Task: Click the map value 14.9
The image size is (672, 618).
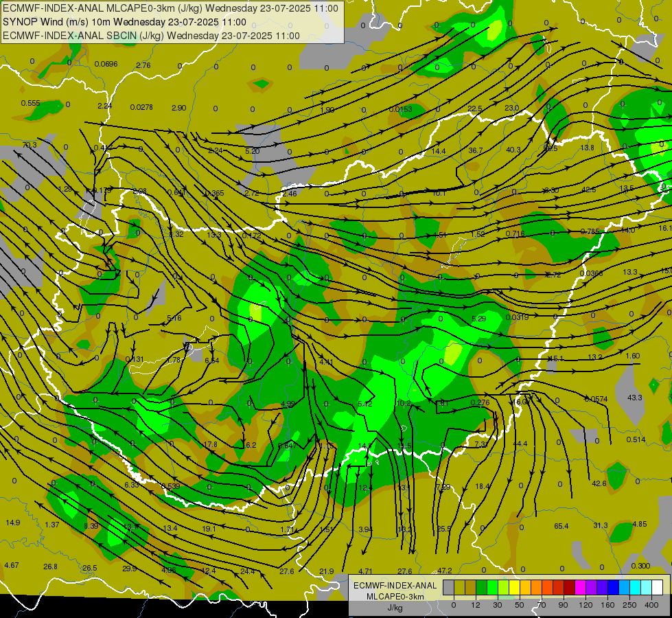Action: (13, 523)
